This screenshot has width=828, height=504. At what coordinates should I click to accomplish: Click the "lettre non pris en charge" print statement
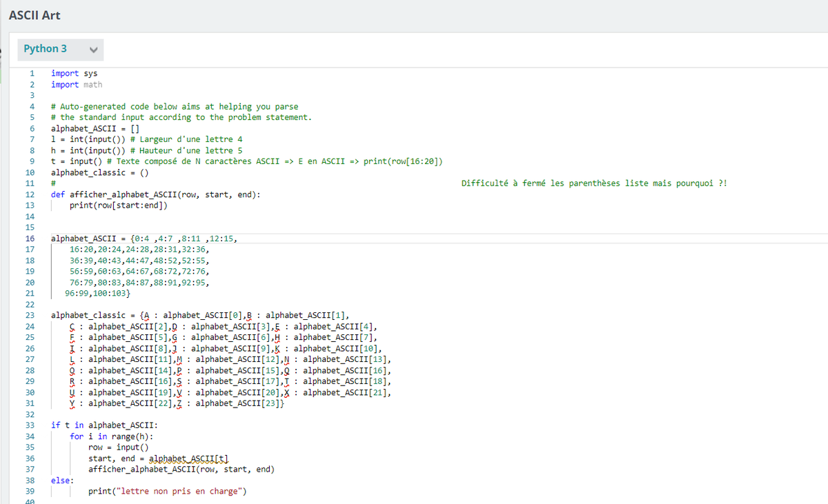pos(168,492)
